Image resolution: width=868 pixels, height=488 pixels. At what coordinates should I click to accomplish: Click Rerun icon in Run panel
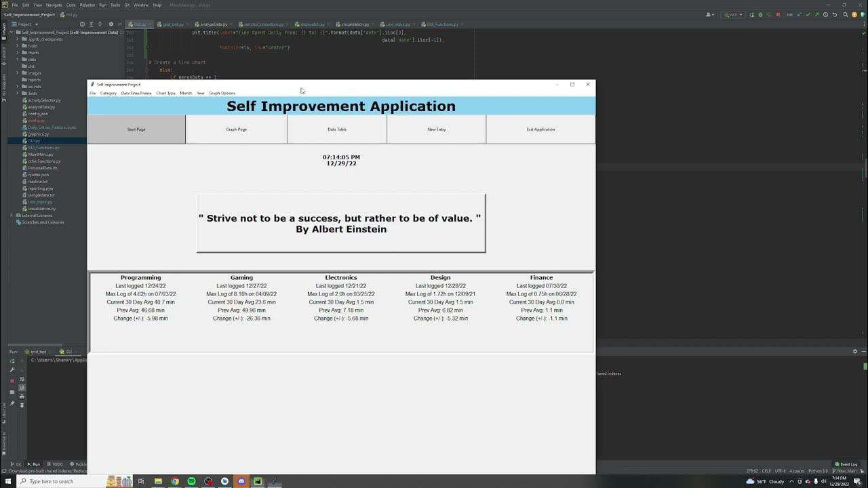(12, 361)
